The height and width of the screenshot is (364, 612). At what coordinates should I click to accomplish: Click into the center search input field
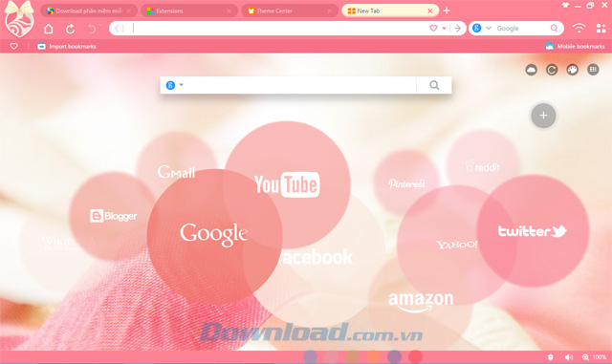coord(300,85)
